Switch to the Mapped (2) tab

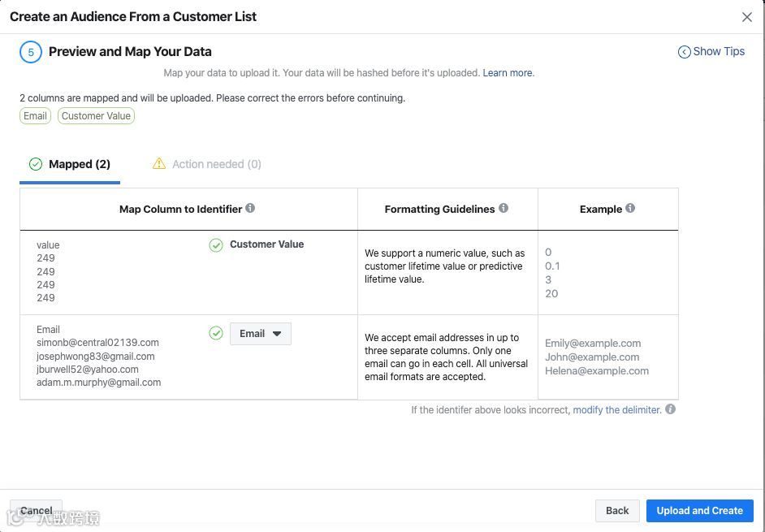70,164
